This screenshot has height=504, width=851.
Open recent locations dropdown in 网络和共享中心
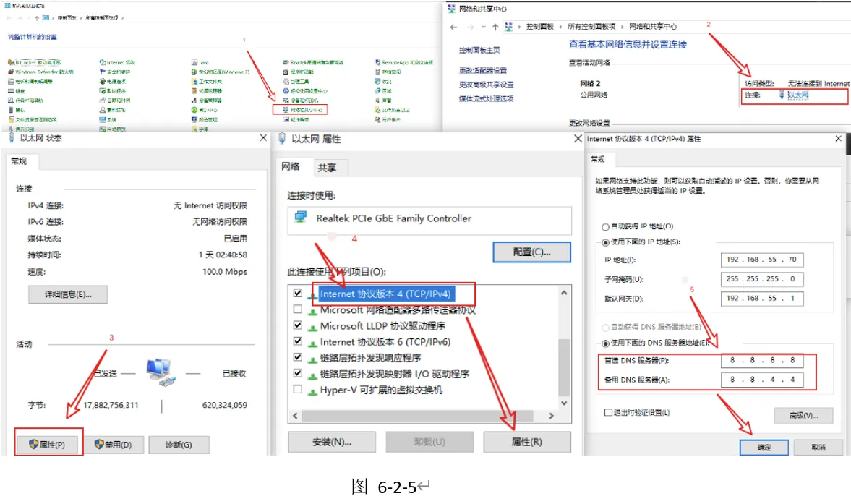coord(482,27)
